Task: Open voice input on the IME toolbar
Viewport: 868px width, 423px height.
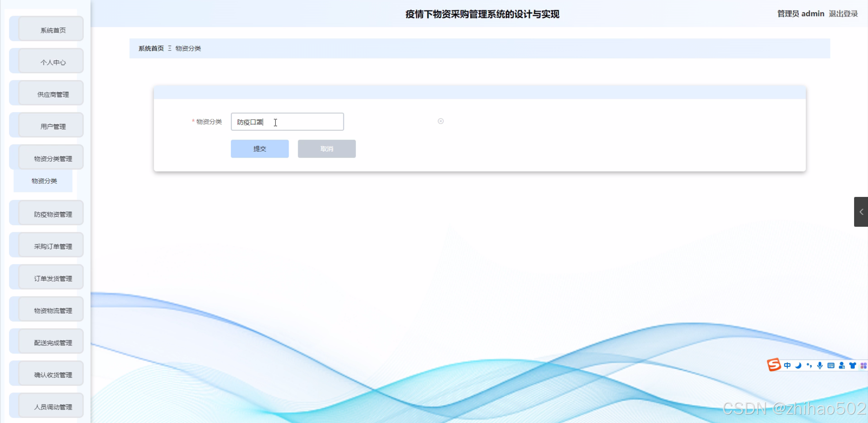Action: 819,365
